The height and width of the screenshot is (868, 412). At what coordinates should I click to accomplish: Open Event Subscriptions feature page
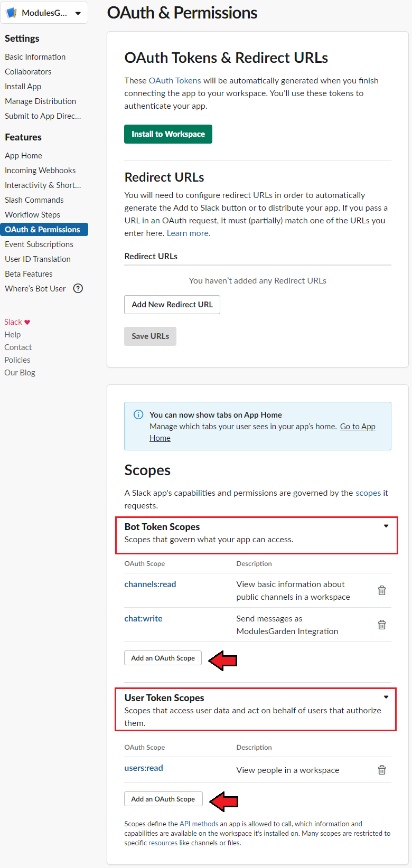(x=39, y=244)
